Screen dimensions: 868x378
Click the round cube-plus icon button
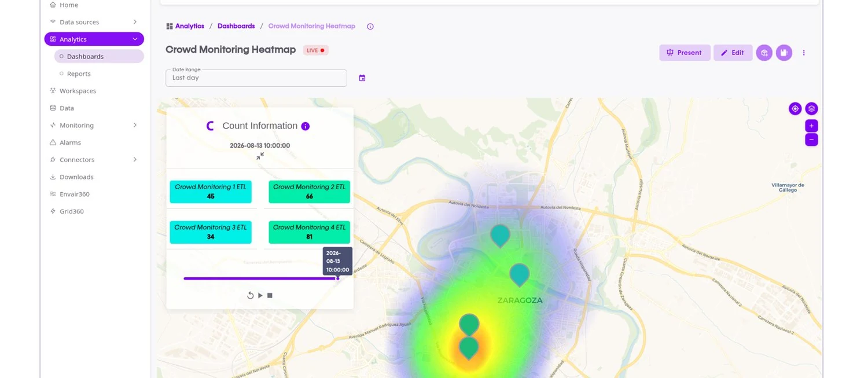click(x=764, y=53)
